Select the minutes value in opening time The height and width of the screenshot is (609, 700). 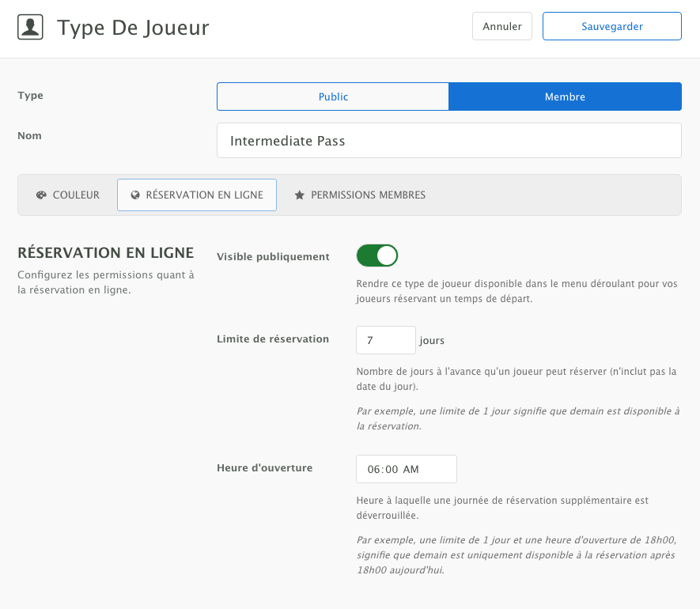click(x=392, y=469)
